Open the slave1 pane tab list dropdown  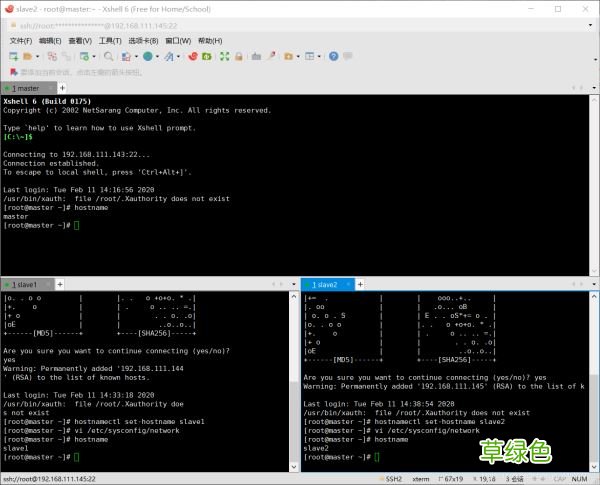294,284
